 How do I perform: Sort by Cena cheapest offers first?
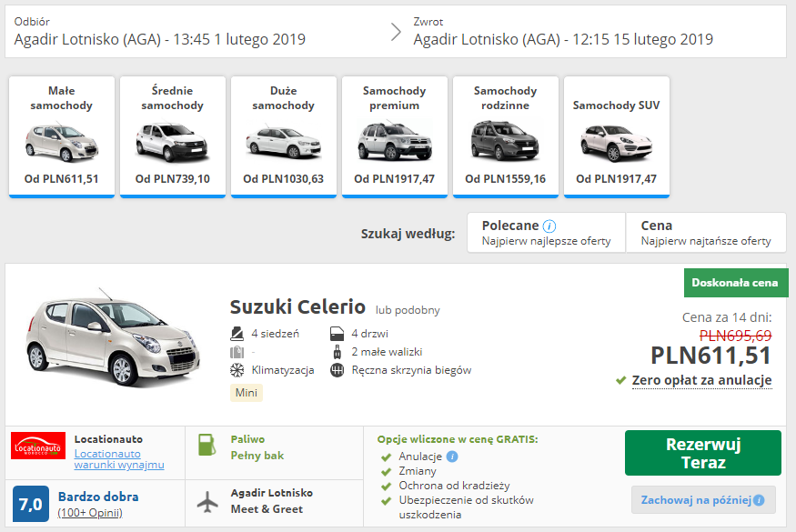click(x=705, y=233)
